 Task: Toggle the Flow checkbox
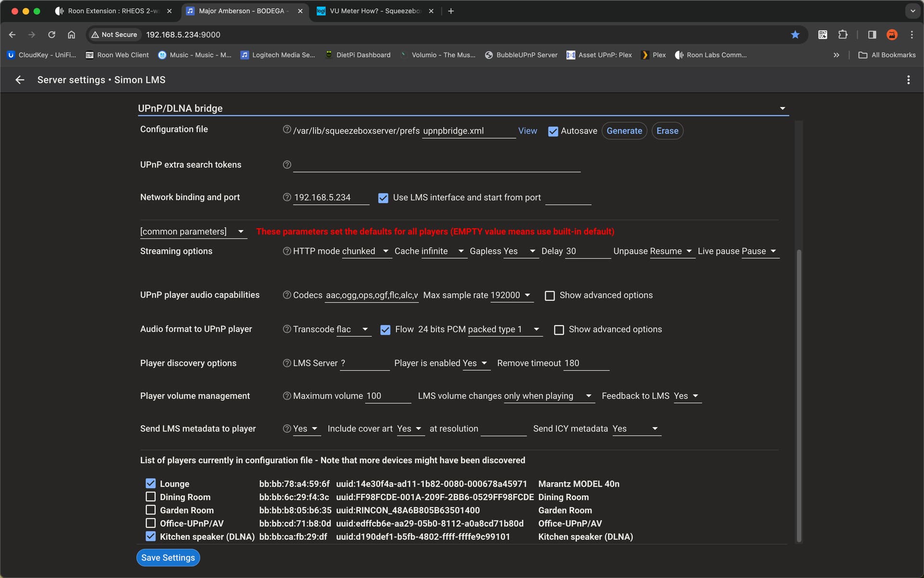(385, 330)
